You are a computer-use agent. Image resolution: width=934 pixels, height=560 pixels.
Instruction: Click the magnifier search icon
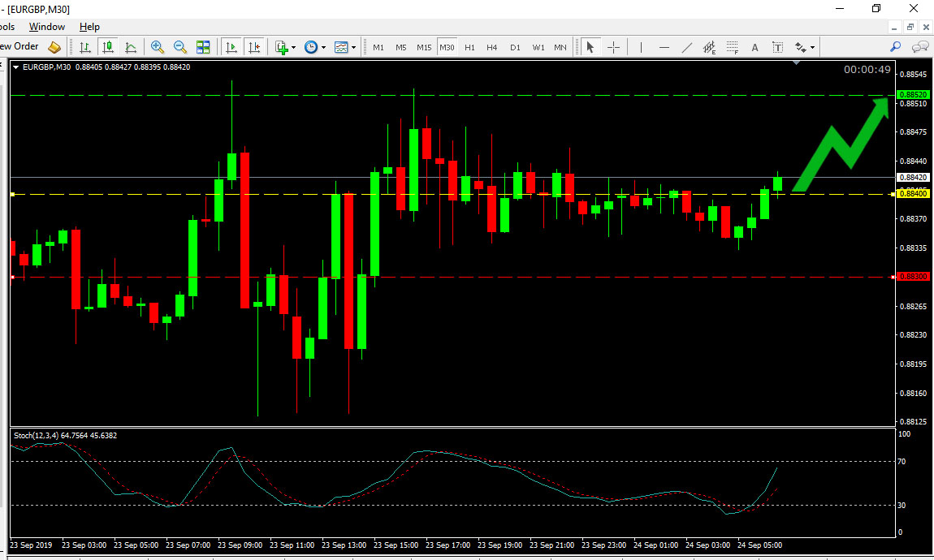point(895,46)
